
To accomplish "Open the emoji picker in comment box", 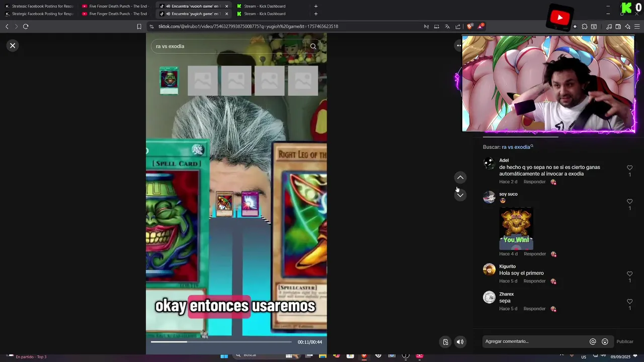I will click(605, 342).
